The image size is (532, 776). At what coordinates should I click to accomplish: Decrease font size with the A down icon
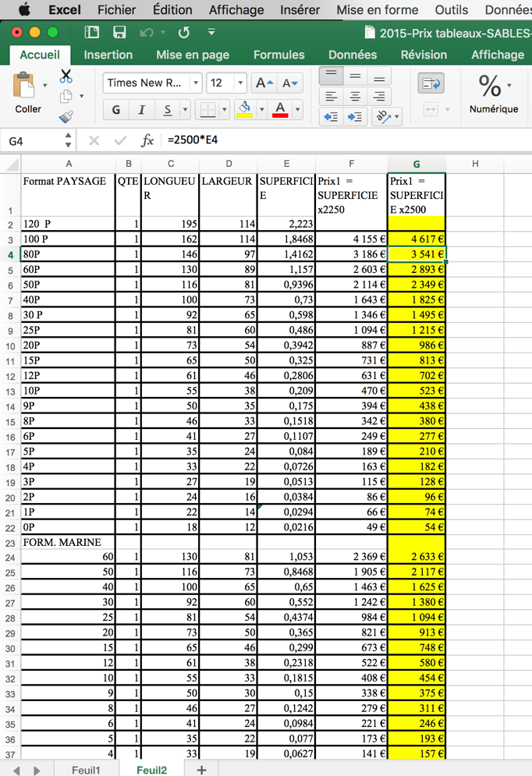(x=290, y=83)
